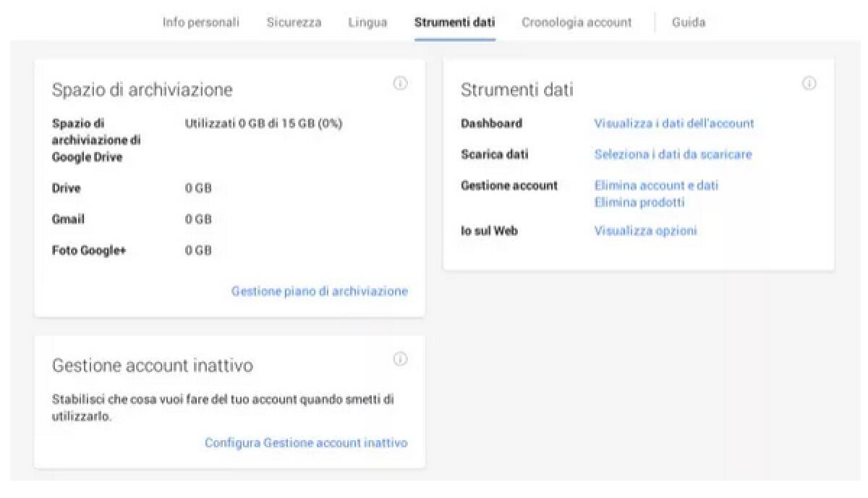Open Seleziona i dati da scaricare

tap(673, 154)
